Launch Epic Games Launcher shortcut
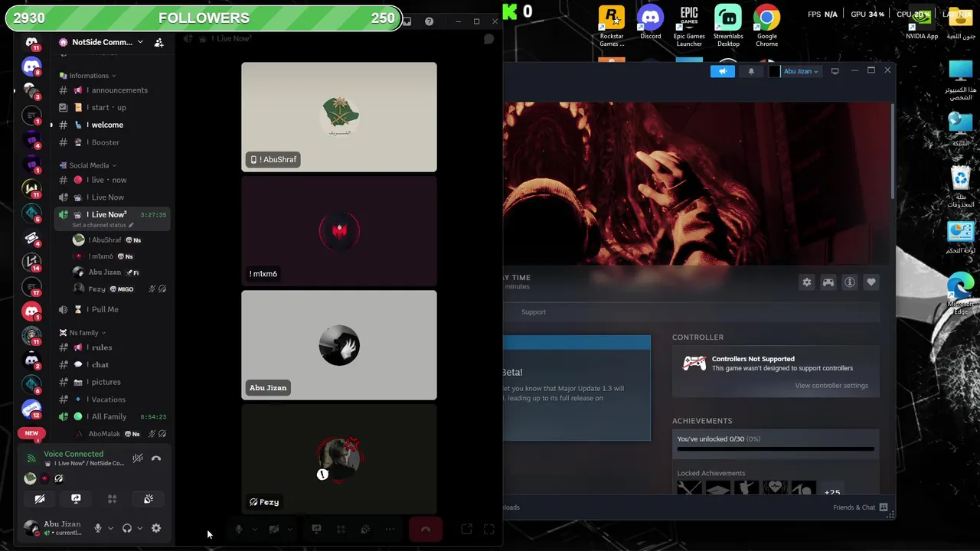 (689, 27)
